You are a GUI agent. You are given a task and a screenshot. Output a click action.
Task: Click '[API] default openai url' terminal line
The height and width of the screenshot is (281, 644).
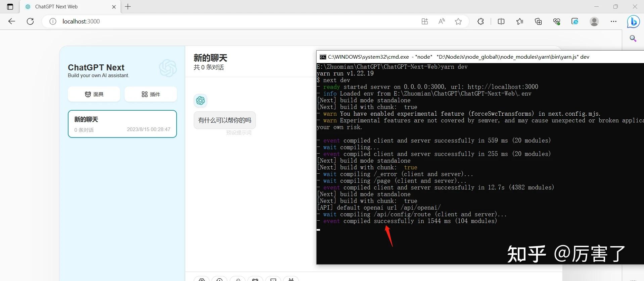coord(379,208)
